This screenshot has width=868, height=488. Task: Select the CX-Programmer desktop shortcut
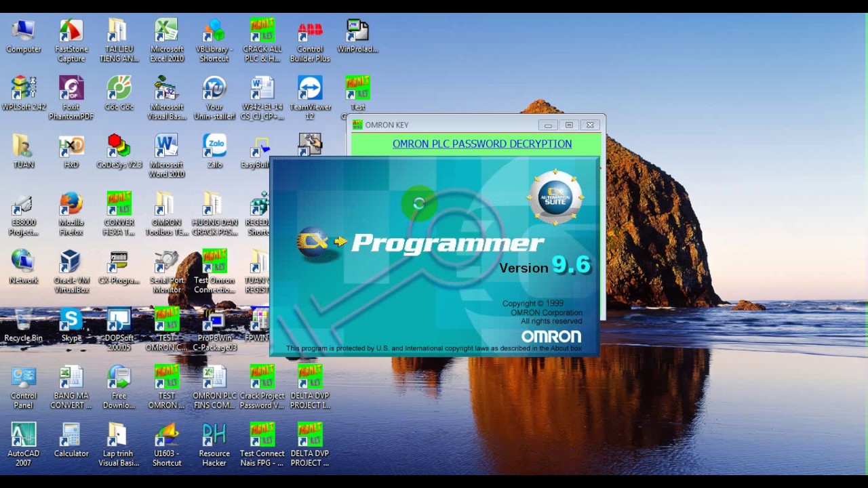click(x=119, y=267)
